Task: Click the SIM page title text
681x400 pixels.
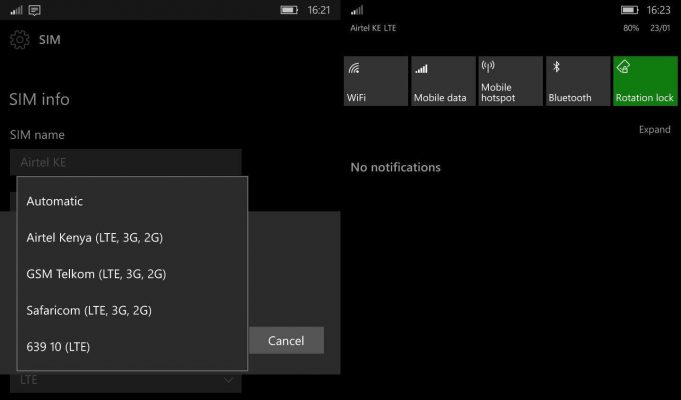Action: click(50, 40)
